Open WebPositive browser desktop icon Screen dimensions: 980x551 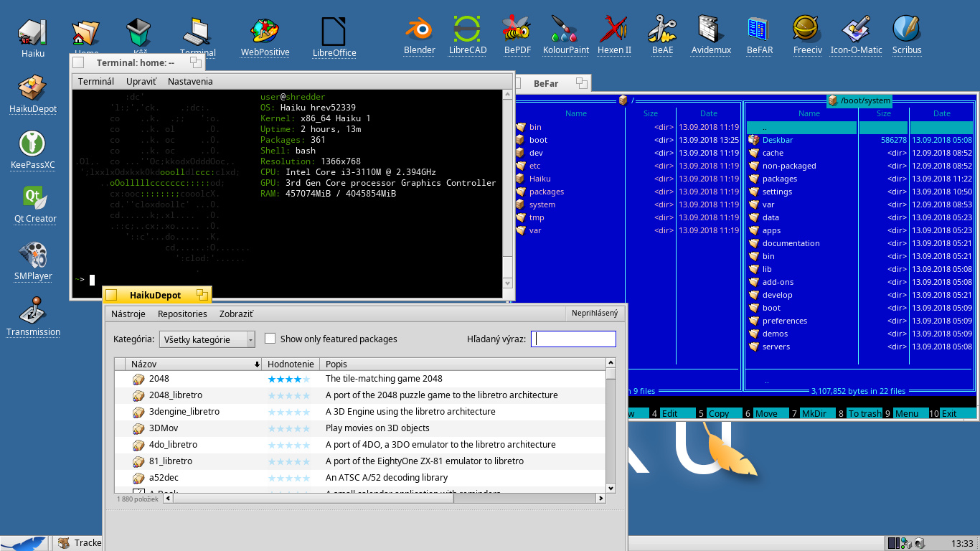(265, 30)
